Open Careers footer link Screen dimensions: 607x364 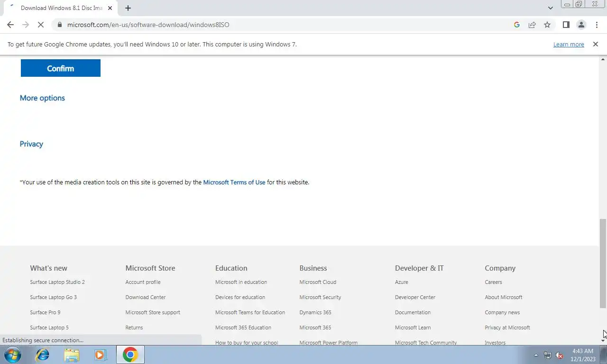pyautogui.click(x=493, y=282)
